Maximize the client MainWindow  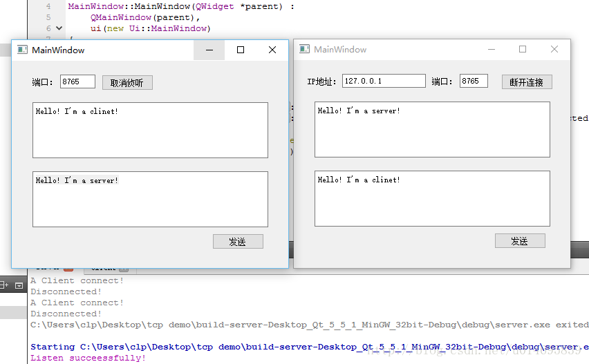(523, 50)
